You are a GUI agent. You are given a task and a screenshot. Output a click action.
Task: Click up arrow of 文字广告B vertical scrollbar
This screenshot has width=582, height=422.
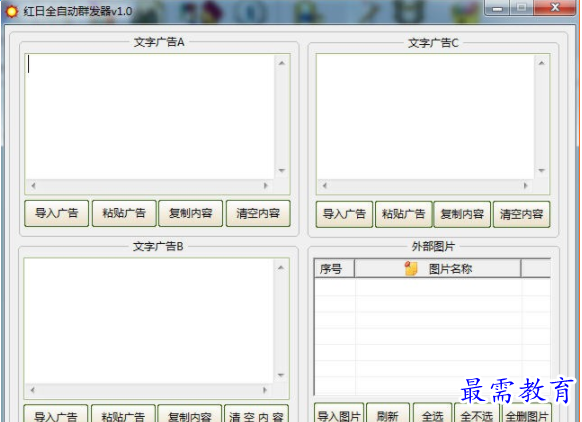pyautogui.click(x=281, y=268)
